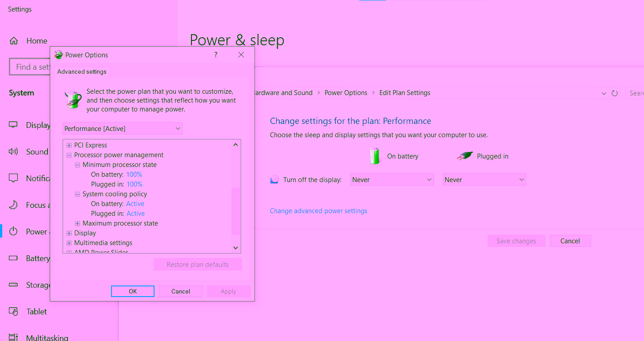This screenshot has width=644, height=341.
Task: Open Battery settings via battery icon
Action: coord(13,258)
